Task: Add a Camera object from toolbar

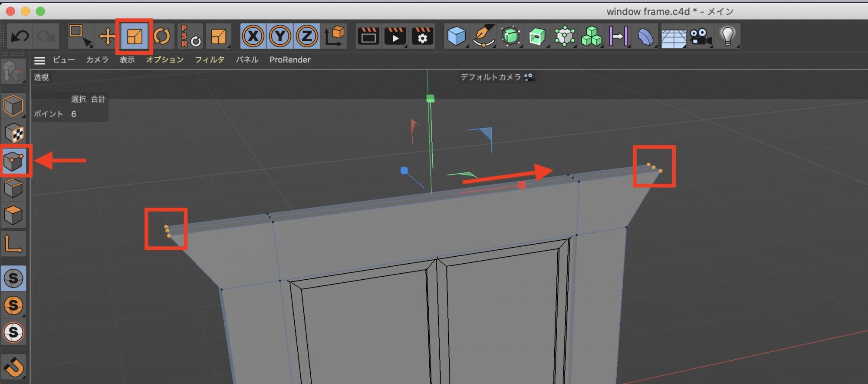Action: tap(700, 36)
